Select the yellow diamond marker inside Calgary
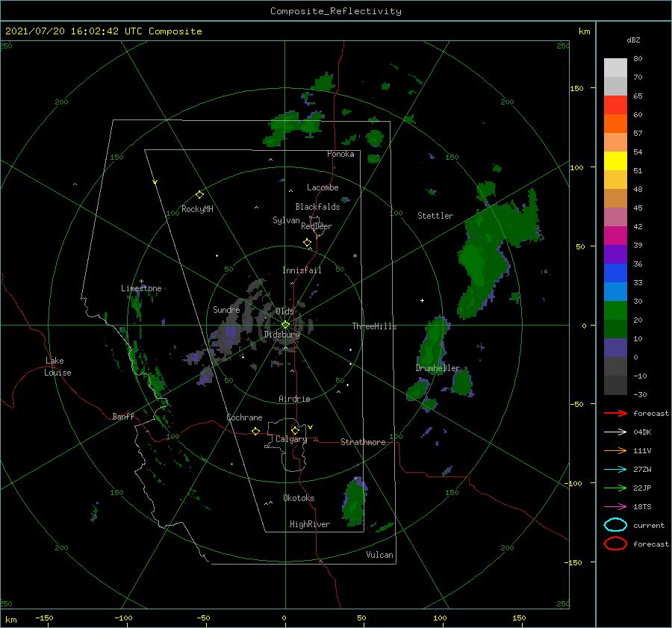 [x=295, y=430]
